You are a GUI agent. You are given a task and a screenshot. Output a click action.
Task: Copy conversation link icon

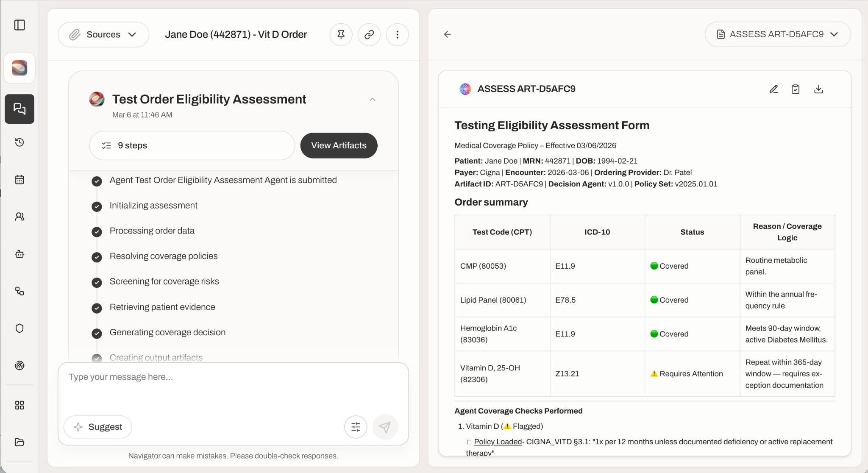[369, 34]
